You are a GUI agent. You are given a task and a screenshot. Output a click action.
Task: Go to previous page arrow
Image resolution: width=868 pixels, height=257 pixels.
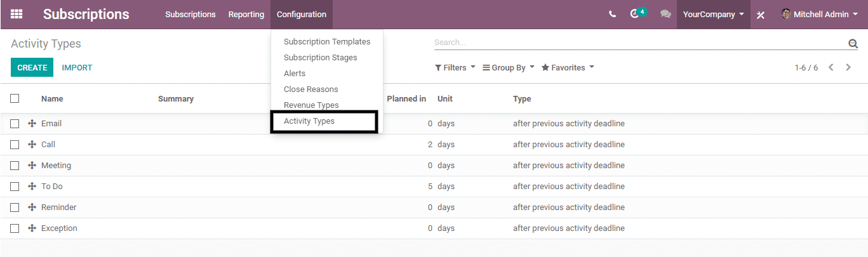click(x=831, y=67)
